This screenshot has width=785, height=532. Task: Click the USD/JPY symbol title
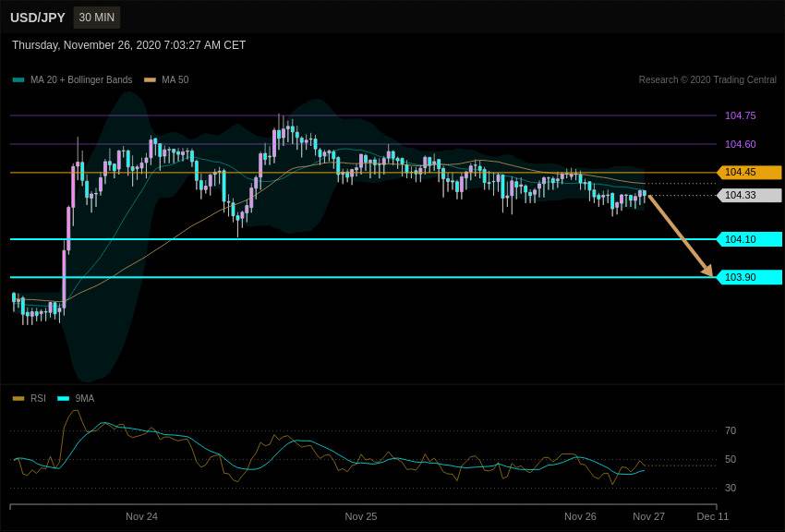pos(38,18)
